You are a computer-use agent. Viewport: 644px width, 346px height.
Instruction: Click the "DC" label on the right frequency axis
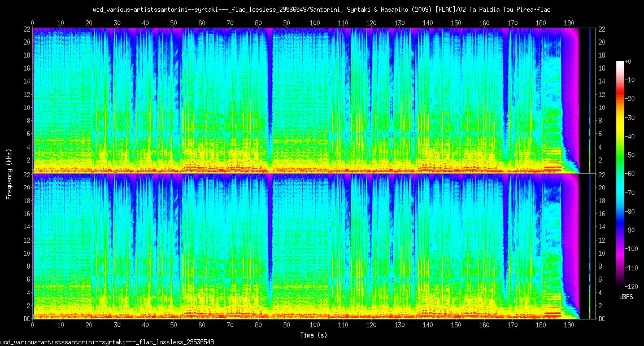pos(602,318)
